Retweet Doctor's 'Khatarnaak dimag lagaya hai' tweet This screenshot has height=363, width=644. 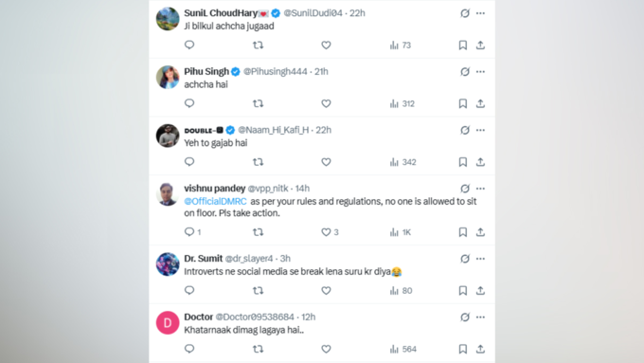[258, 349]
